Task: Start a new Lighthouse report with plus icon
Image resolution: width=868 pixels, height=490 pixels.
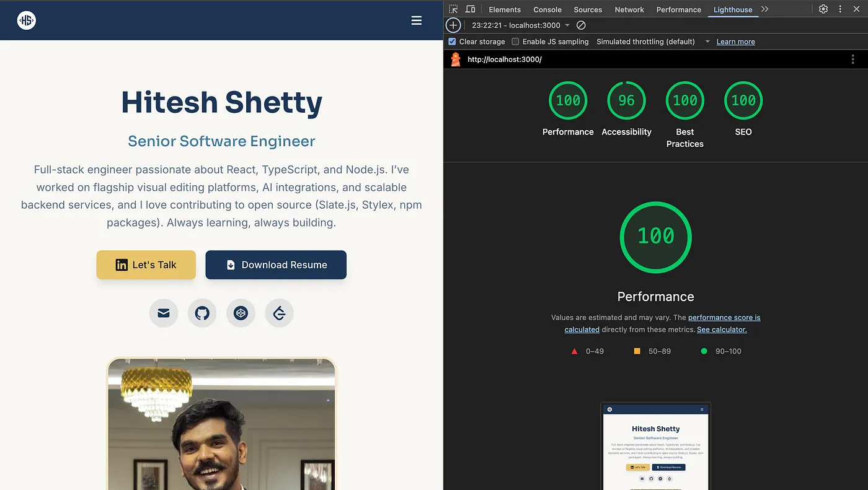Action: click(453, 25)
